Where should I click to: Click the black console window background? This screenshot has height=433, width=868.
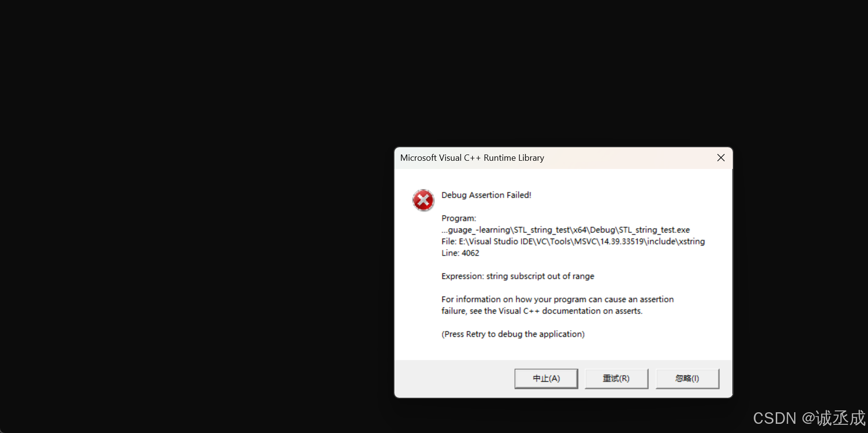pos(193,217)
